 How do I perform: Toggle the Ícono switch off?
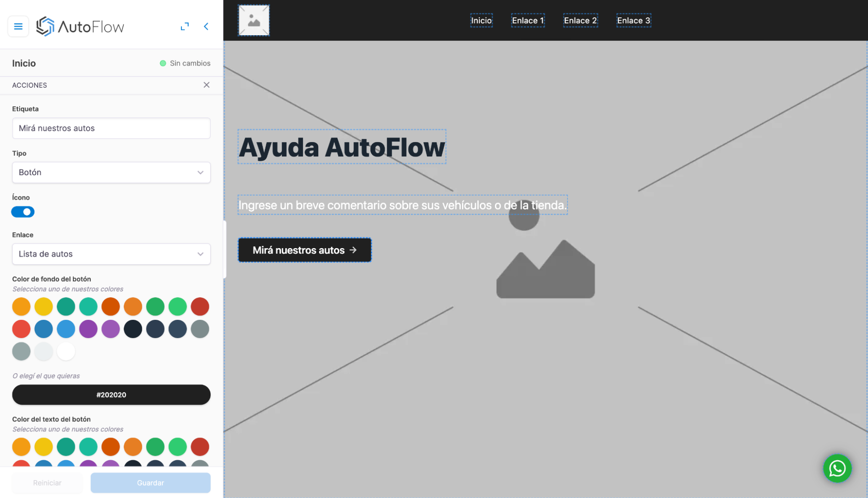[x=23, y=212]
